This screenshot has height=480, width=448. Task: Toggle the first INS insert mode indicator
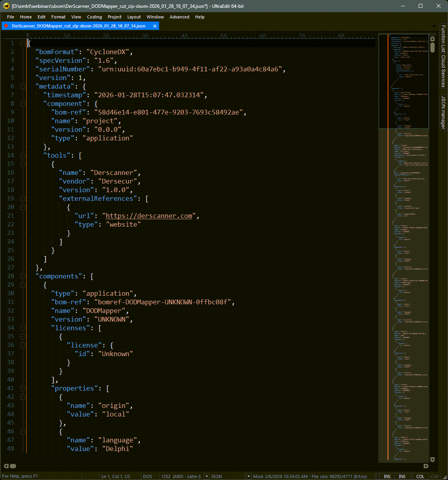[x=387, y=476]
